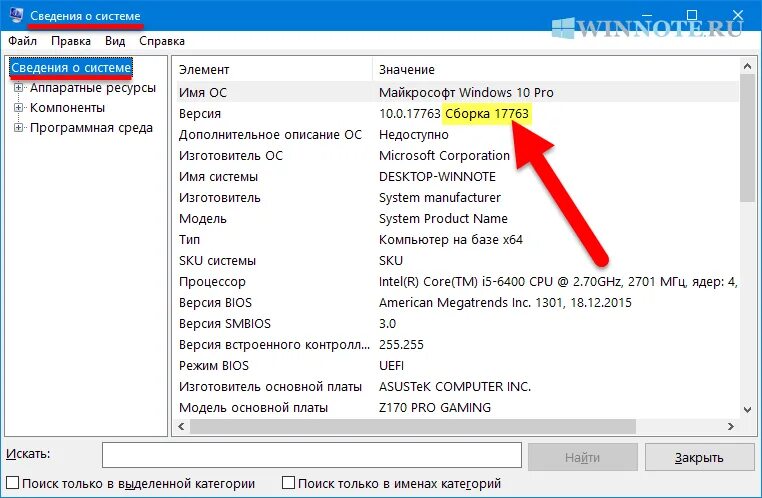Viewport: 762px width, 498px height.
Task: Expand the Аппаратные ресурсы node
Action: (x=18, y=87)
